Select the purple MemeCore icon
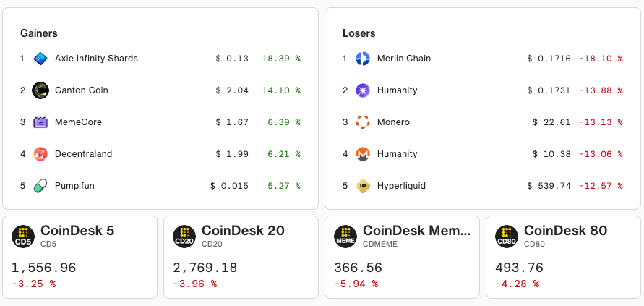 click(x=40, y=122)
